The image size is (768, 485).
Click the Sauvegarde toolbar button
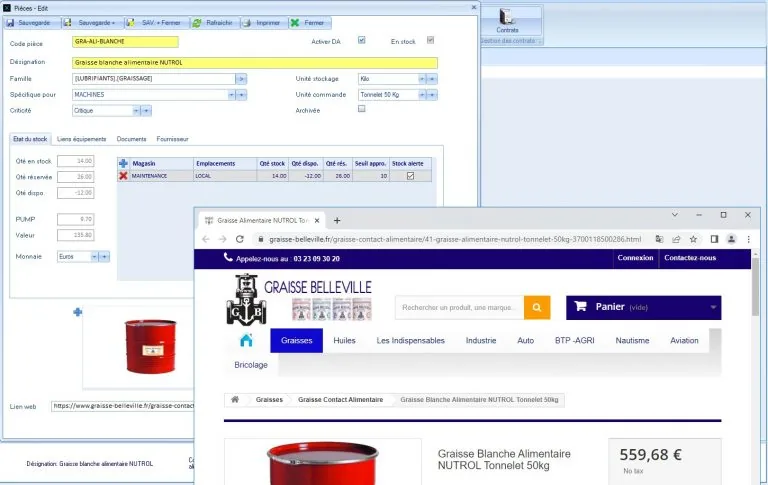(30, 23)
